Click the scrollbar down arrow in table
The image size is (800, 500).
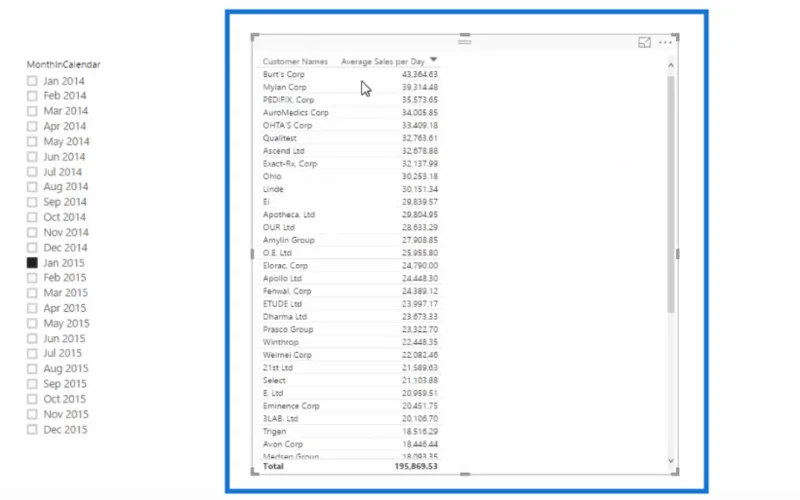pos(671,461)
